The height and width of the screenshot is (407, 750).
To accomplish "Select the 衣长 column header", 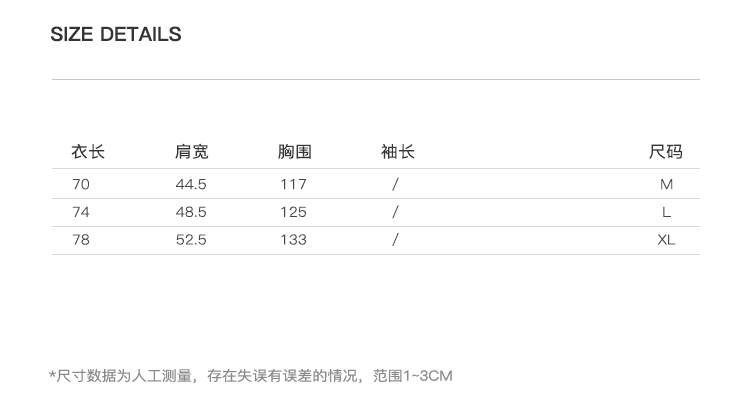I will pyautogui.click(x=88, y=152).
